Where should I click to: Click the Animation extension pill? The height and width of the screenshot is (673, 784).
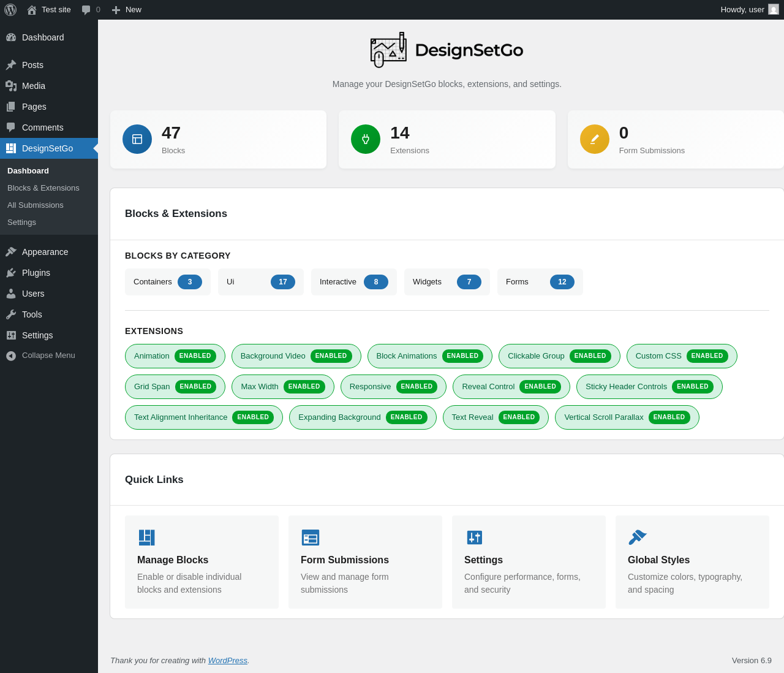click(175, 356)
